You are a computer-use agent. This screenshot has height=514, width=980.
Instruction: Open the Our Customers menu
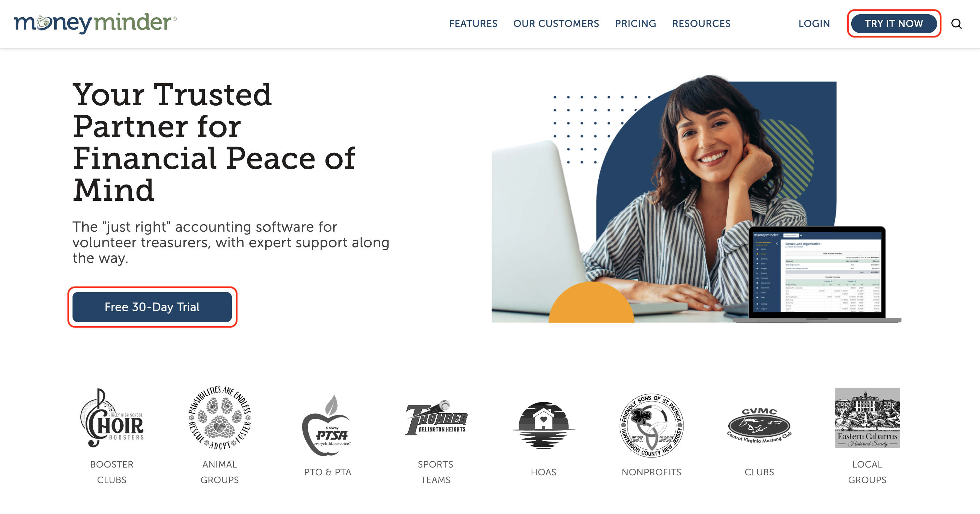[556, 24]
